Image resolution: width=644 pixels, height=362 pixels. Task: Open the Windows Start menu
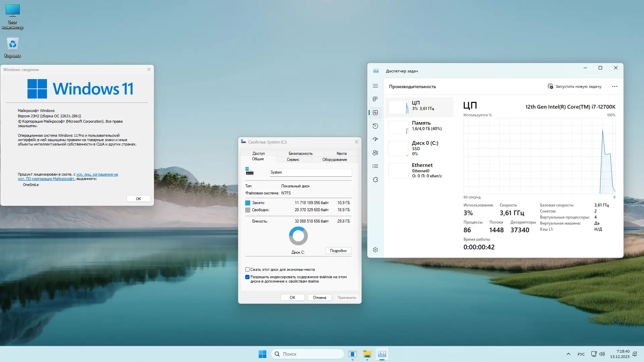tap(262, 354)
